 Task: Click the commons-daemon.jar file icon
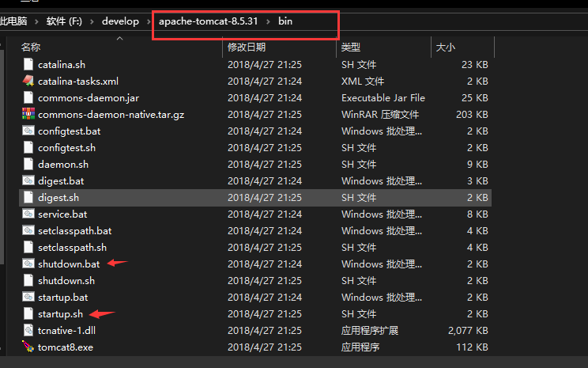click(28, 97)
